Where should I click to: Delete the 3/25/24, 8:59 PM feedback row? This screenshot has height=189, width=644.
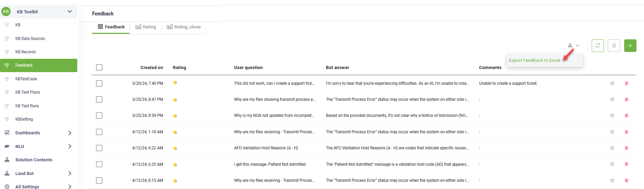627,116
